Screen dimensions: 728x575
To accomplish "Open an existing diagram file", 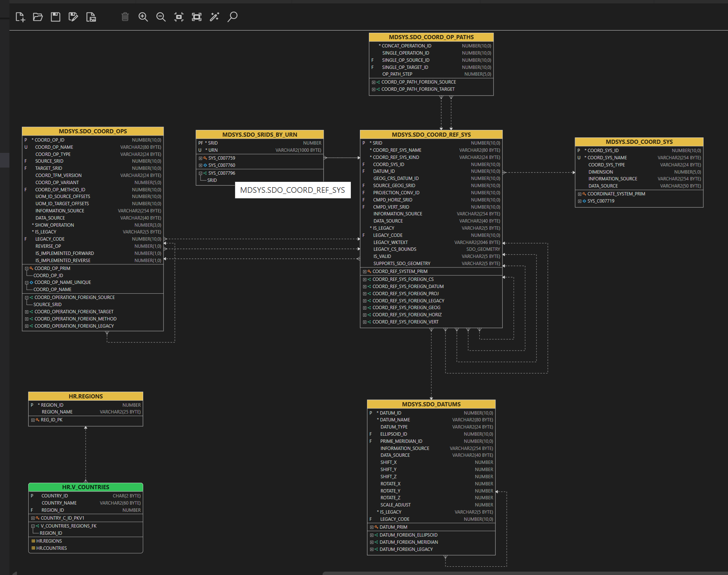I will [38, 17].
